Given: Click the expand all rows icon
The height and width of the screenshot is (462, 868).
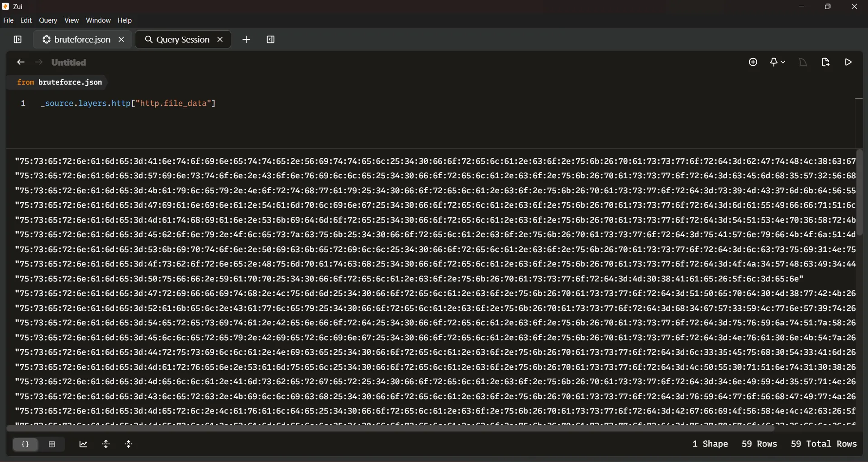Looking at the screenshot, I should [106, 444].
